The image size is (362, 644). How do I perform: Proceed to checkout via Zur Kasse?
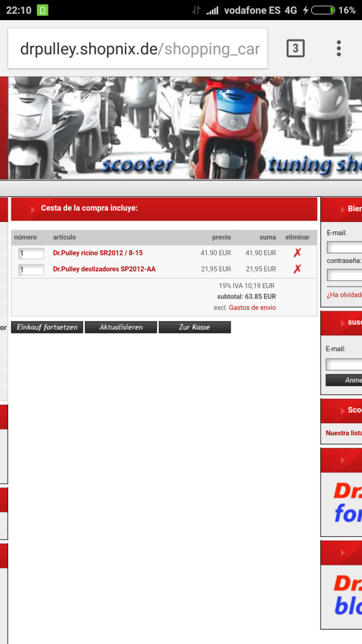pos(195,327)
